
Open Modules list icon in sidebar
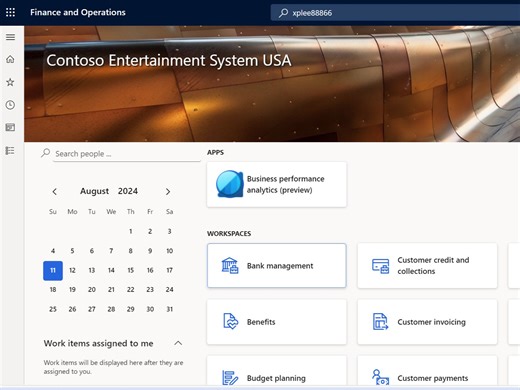[x=10, y=151]
